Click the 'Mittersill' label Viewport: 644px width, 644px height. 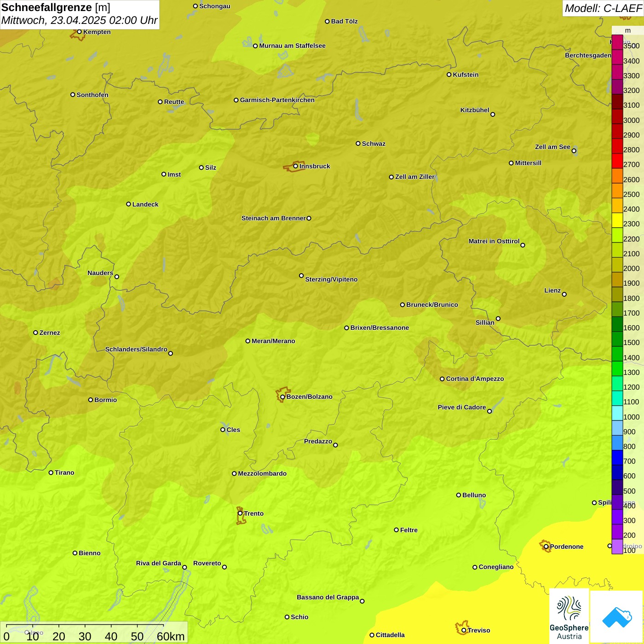[528, 163]
